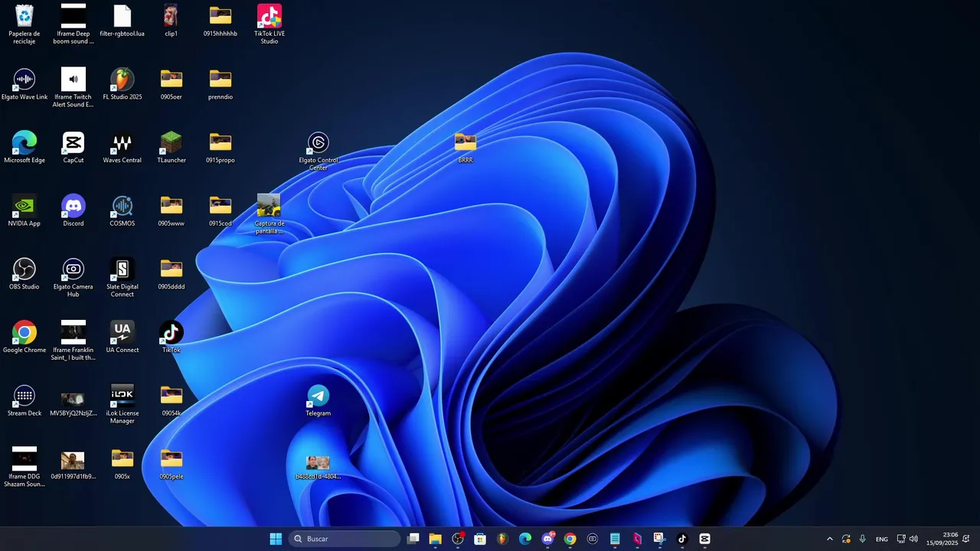Open ENG input language switcher

coord(882,539)
